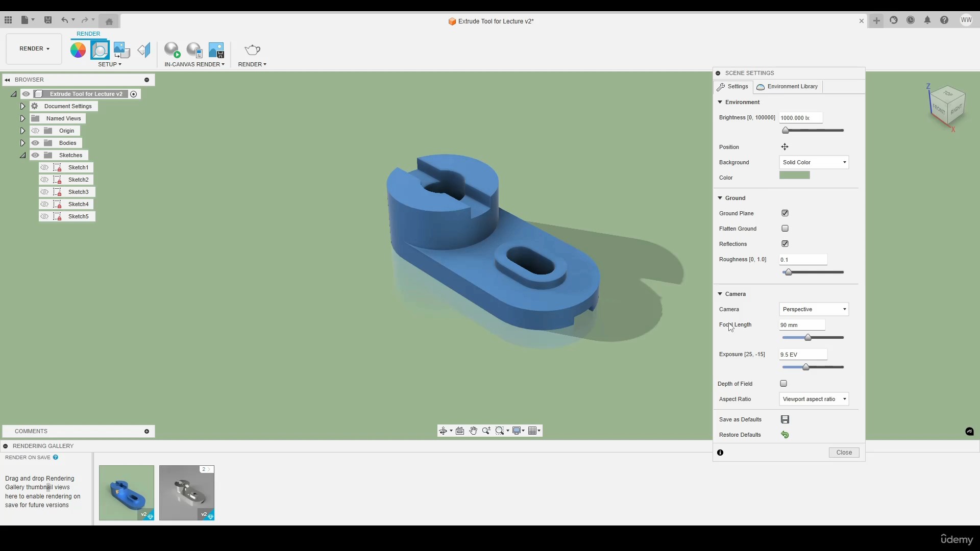
Task: Open the RENDER toolbar menu label
Action: (x=252, y=64)
